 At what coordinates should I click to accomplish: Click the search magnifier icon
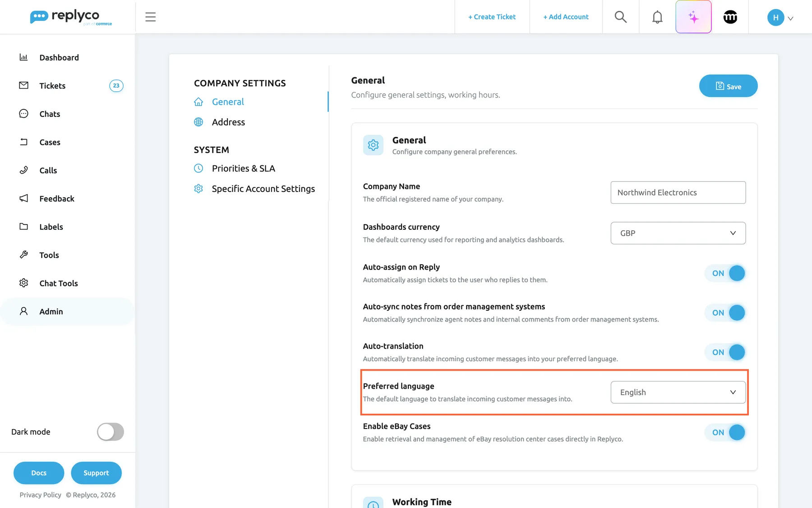click(x=621, y=17)
